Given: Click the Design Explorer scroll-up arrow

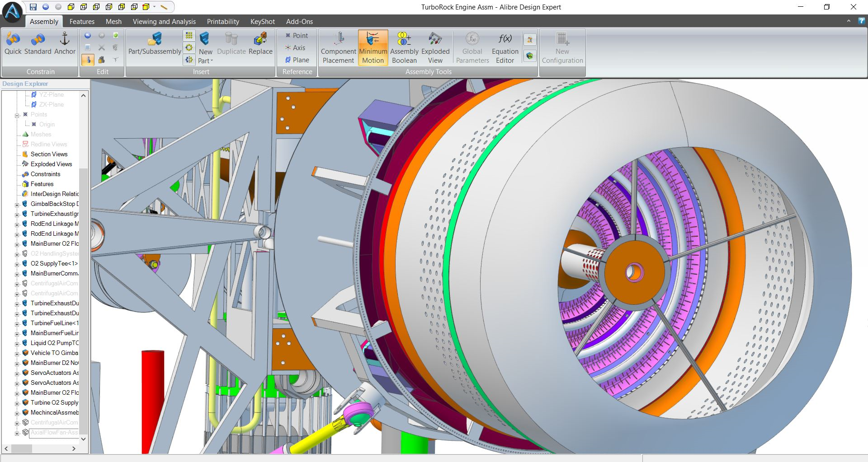Looking at the screenshot, I should point(83,95).
